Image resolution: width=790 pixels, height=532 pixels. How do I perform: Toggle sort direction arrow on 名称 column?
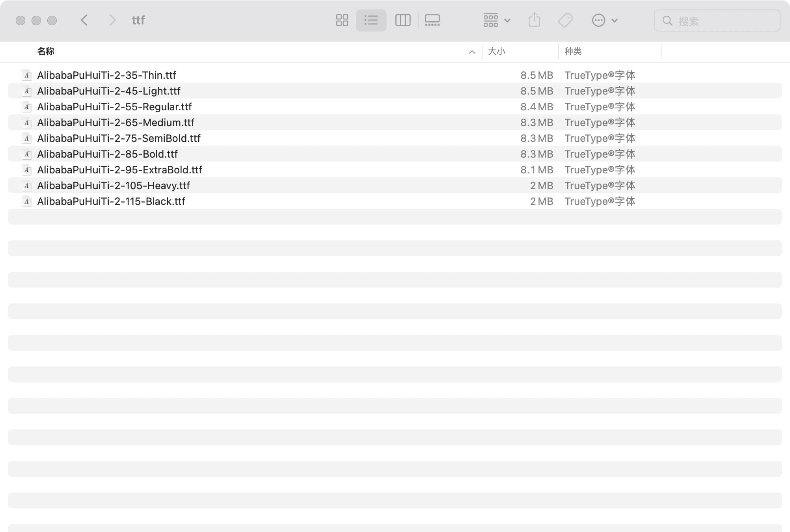tap(472, 52)
